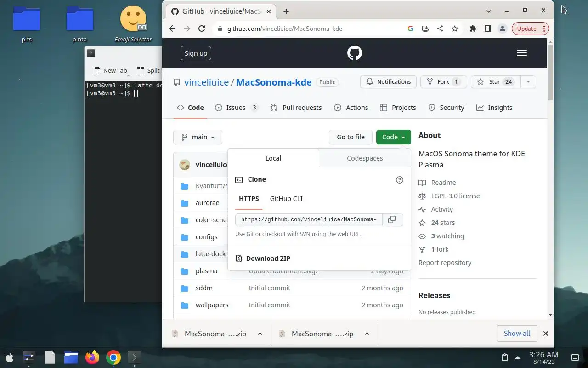
Task: Select the Local tab
Action: click(273, 158)
